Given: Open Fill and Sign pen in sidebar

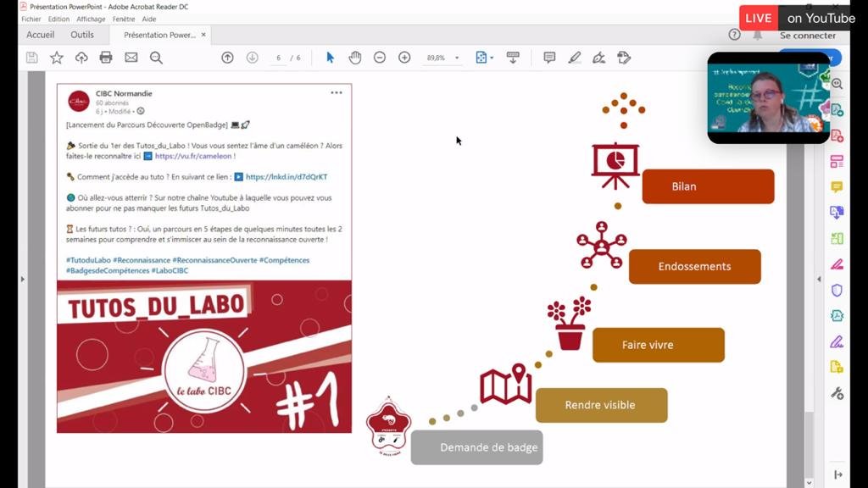Looking at the screenshot, I should (837, 342).
